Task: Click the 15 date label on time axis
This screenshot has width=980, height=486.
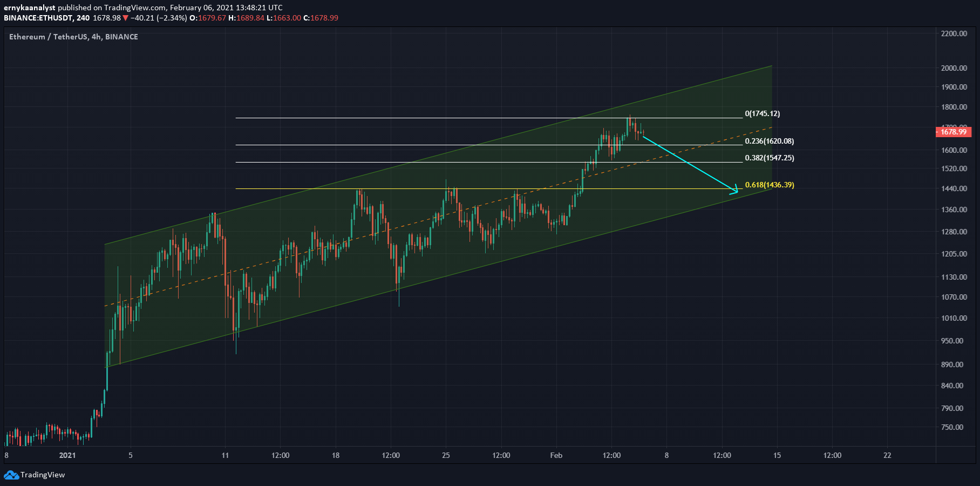Action: (777, 455)
